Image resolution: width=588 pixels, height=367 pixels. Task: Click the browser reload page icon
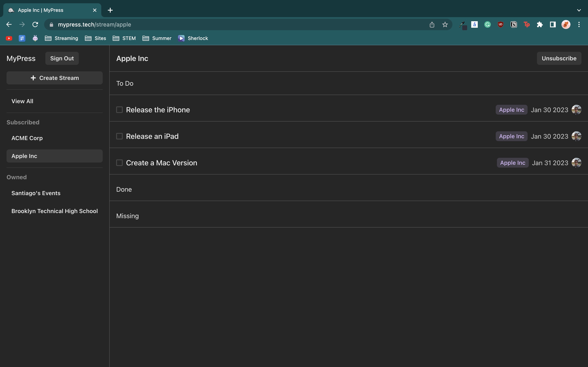[35, 24]
